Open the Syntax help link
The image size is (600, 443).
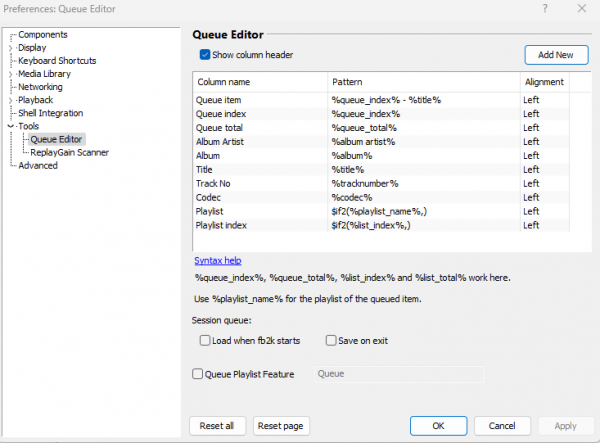click(x=217, y=260)
